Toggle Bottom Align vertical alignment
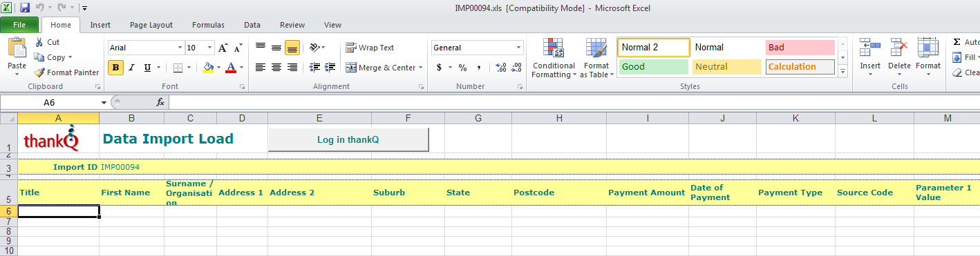Screen dimensions: 980x256 tap(292, 48)
